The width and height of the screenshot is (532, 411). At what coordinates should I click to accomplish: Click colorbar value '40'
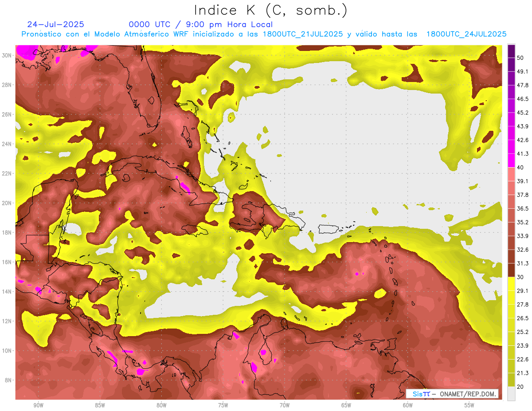521,167
